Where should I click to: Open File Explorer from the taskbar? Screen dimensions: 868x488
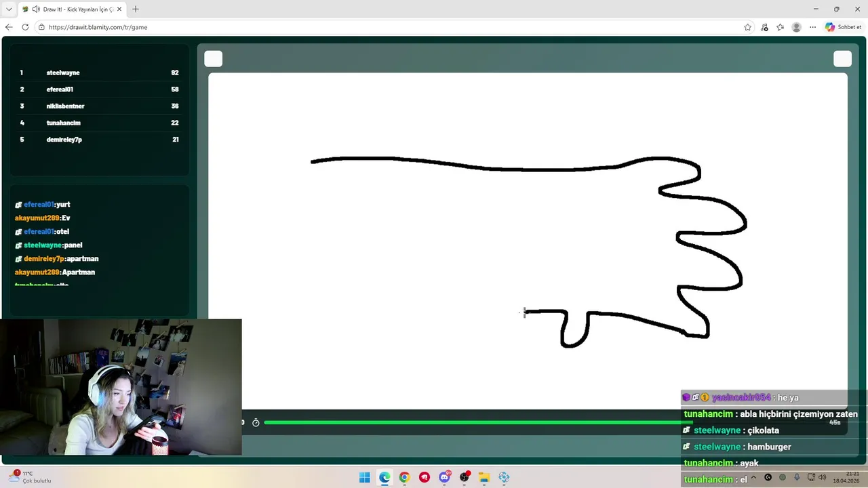click(484, 477)
